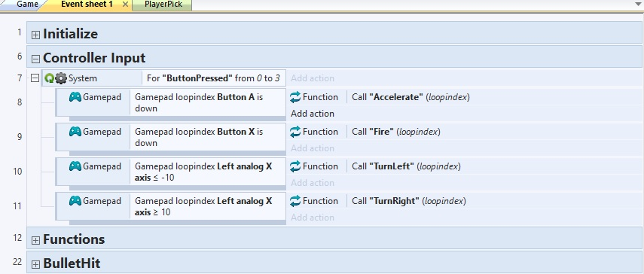Click Add action beside the For loop
Image resolution: width=644 pixels, height=274 pixels.
pyautogui.click(x=313, y=78)
